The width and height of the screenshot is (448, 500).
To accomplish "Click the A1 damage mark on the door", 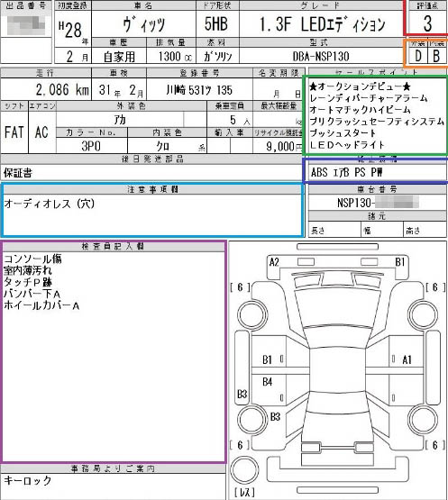I will click(x=407, y=360).
